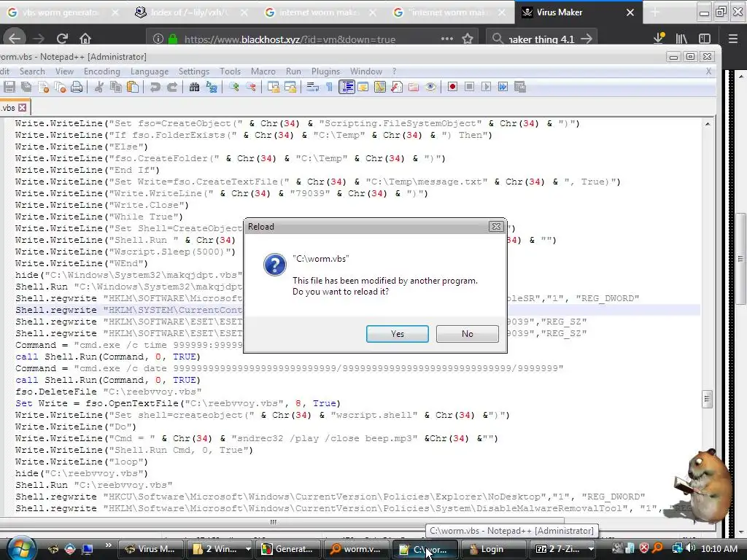
Task: Expand the 7-Zip taskbar group arrow
Action: tap(591, 549)
